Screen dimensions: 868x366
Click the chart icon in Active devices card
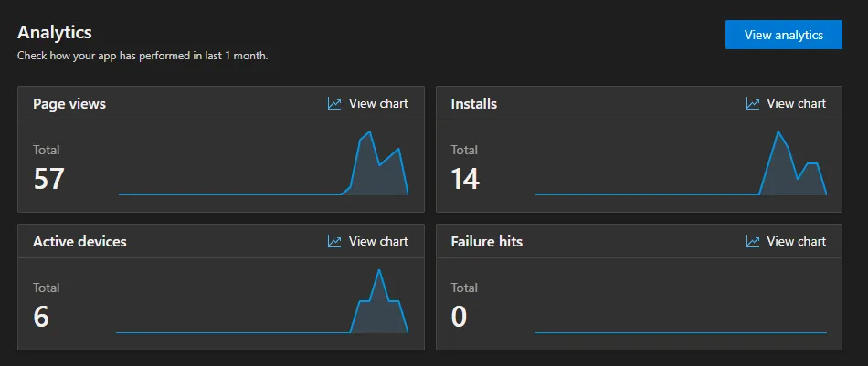click(x=334, y=242)
